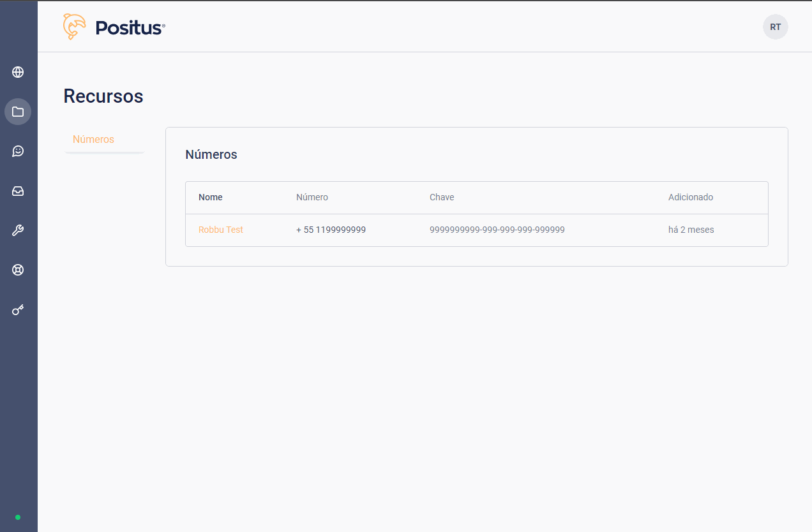Screen dimensions: 812x532
Task: Open the key sidebar icon
Action: [18, 310]
